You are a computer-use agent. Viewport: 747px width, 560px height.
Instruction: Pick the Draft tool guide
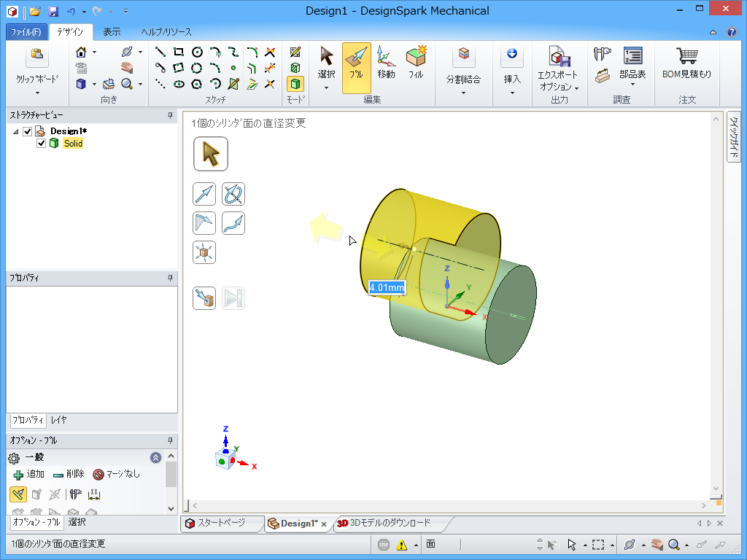204,223
